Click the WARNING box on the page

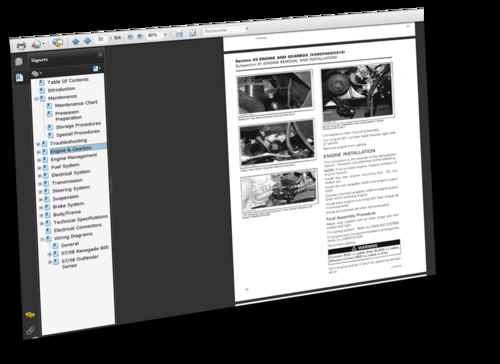coord(364,252)
